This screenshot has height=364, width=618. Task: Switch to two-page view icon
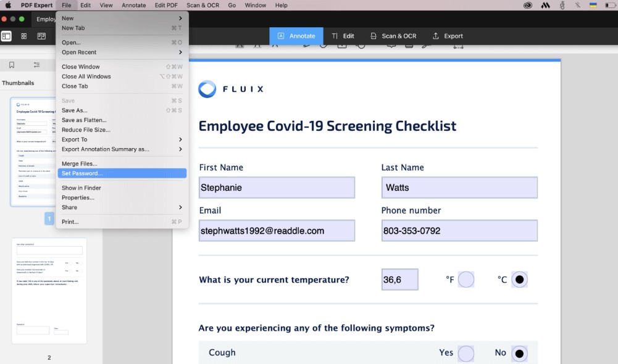coord(41,36)
